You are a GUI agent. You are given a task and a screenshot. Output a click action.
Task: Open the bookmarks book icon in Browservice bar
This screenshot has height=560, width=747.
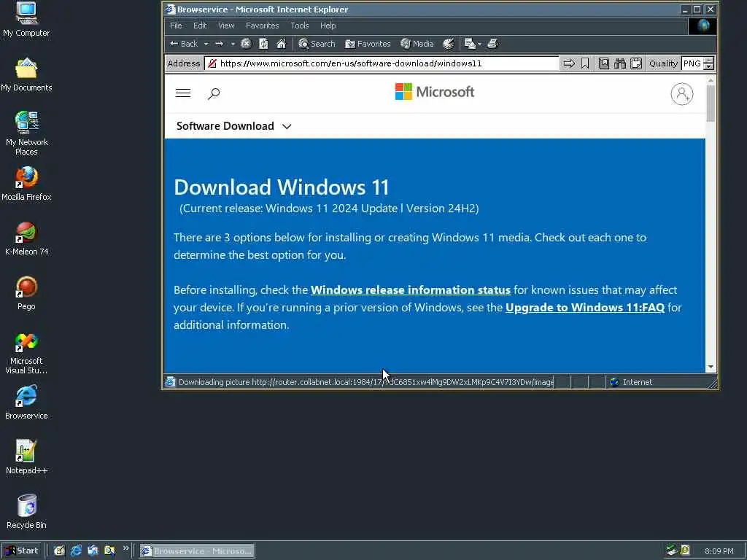coord(603,63)
